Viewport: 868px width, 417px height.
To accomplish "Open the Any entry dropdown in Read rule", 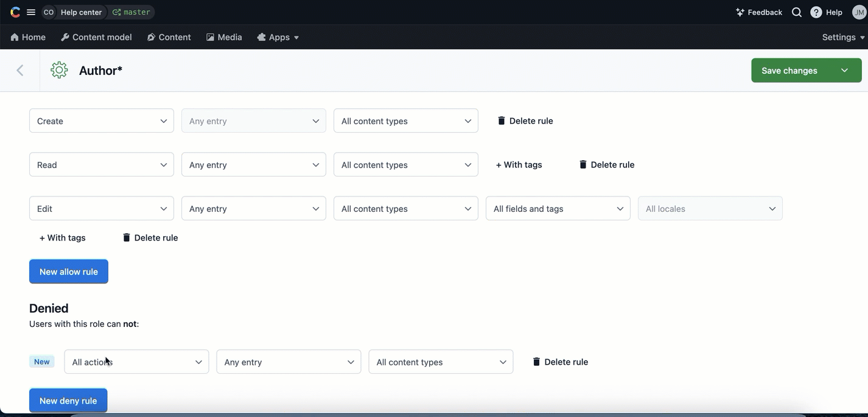I will point(254,165).
